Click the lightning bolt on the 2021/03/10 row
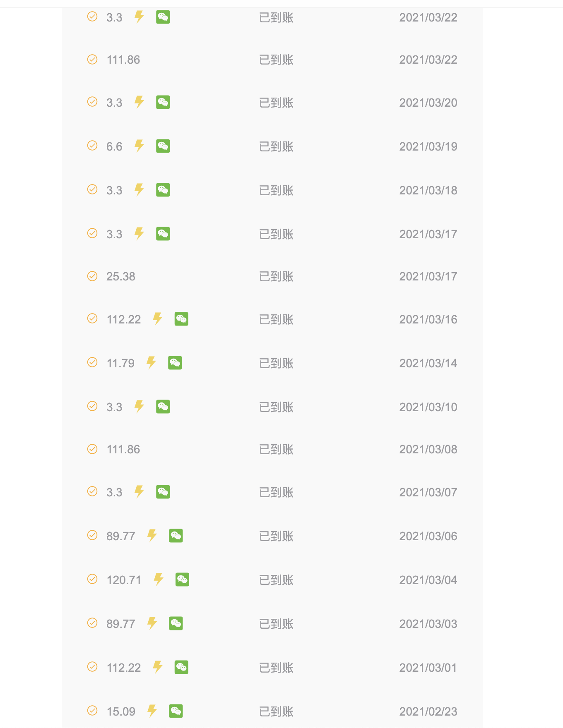Viewport: 563px width, 728px height. tap(139, 407)
